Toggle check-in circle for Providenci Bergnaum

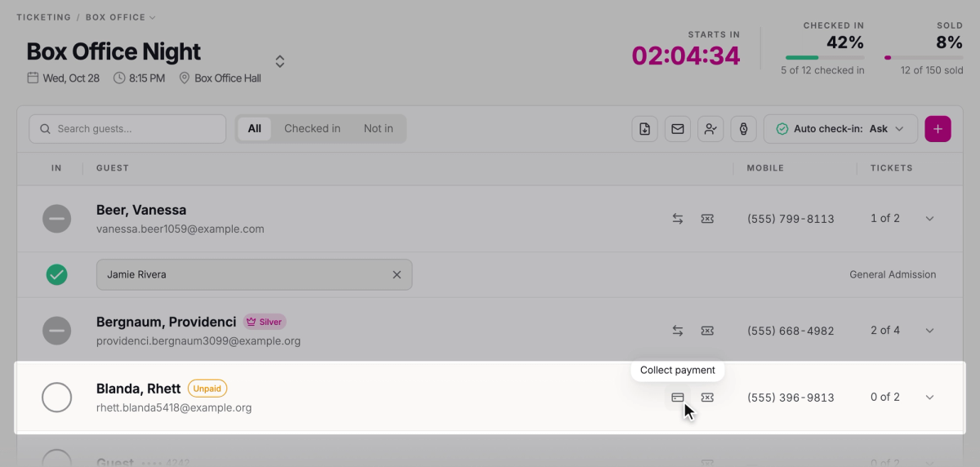[x=57, y=331]
